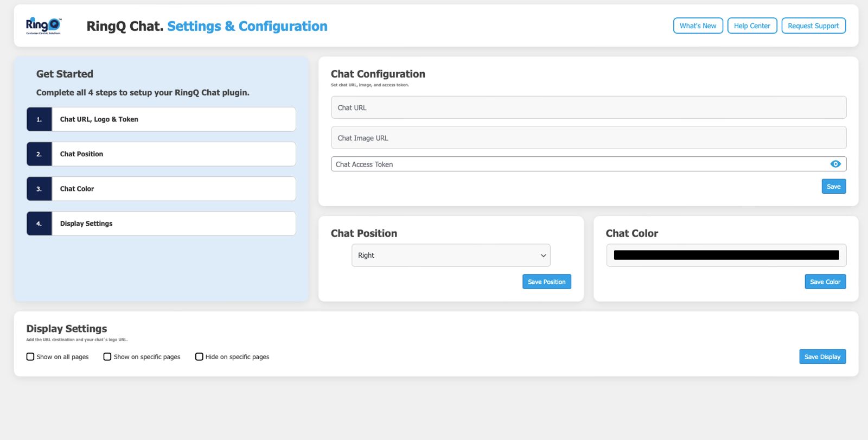Click 'Settings & Configuration' heading text
Screen dimensions: 868x440
coord(247,26)
